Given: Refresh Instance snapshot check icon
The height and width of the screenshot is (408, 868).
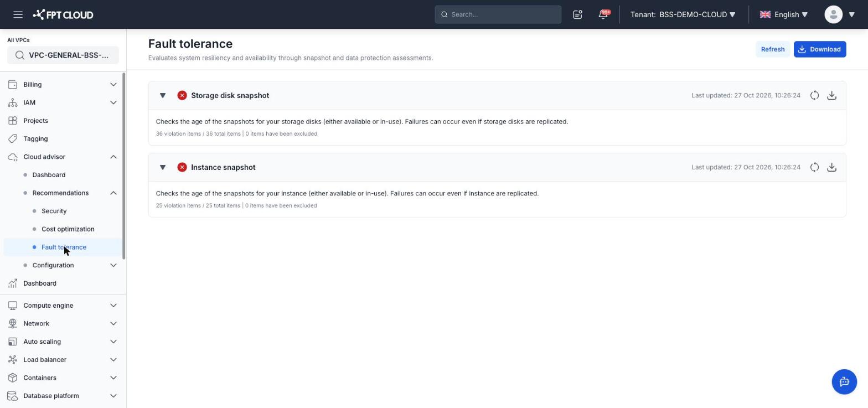Looking at the screenshot, I should (814, 167).
